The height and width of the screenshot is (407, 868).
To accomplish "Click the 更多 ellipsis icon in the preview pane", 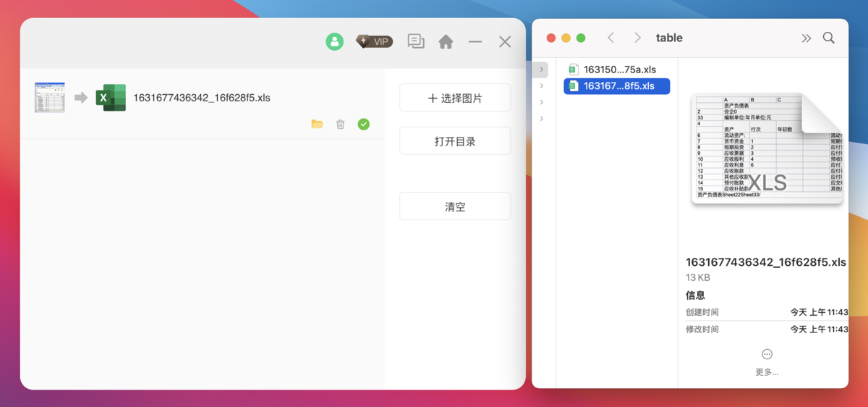I will [x=767, y=354].
